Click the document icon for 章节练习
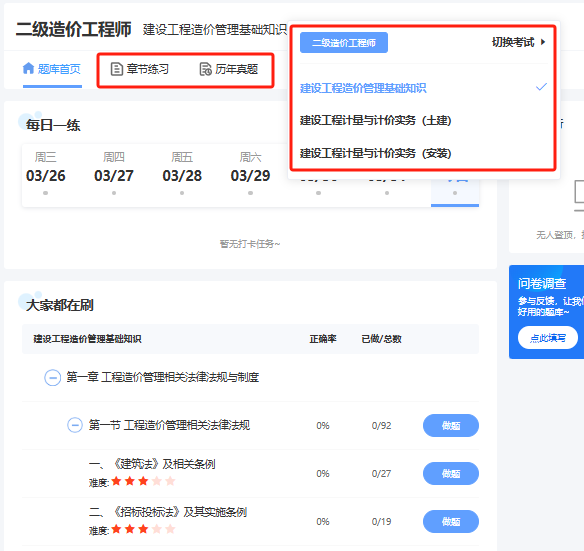The height and width of the screenshot is (551, 584). pos(117,69)
